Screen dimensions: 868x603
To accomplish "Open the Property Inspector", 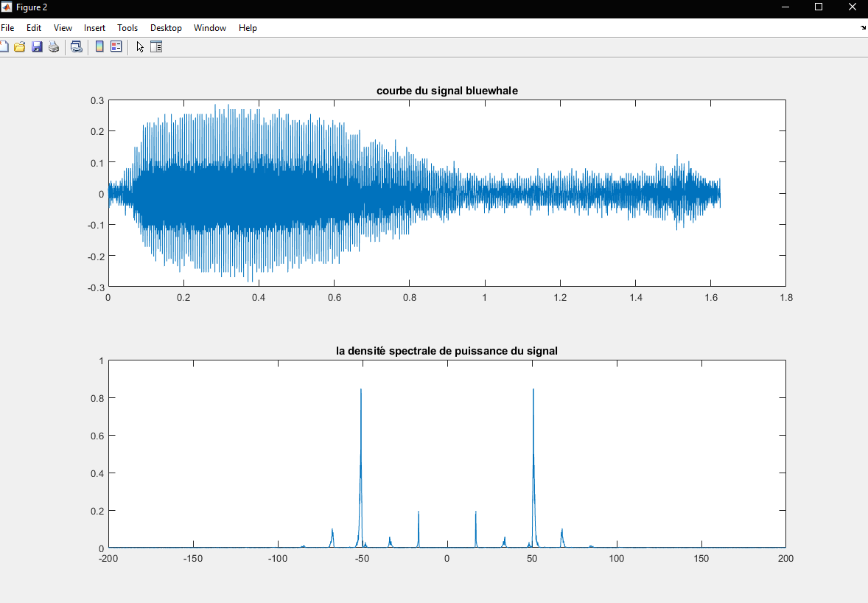I will point(156,46).
